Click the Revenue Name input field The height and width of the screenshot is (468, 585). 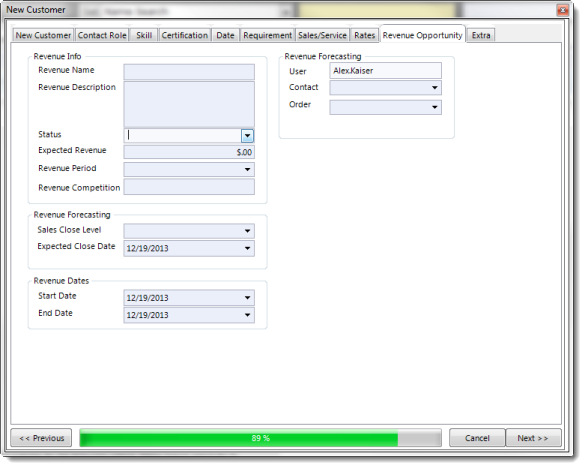(189, 72)
